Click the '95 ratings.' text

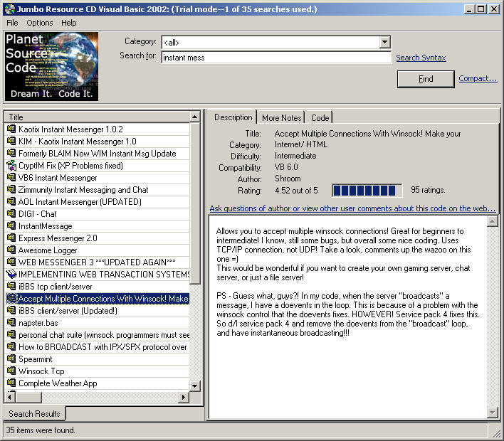[428, 190]
